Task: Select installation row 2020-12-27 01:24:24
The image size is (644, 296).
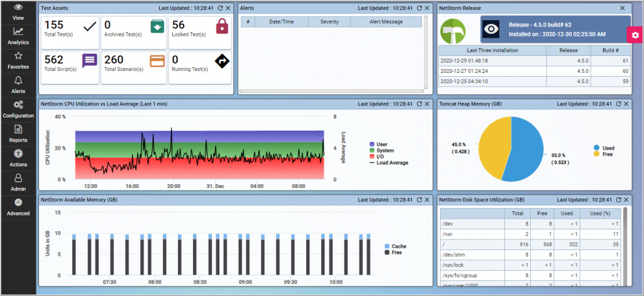Action: [x=535, y=71]
